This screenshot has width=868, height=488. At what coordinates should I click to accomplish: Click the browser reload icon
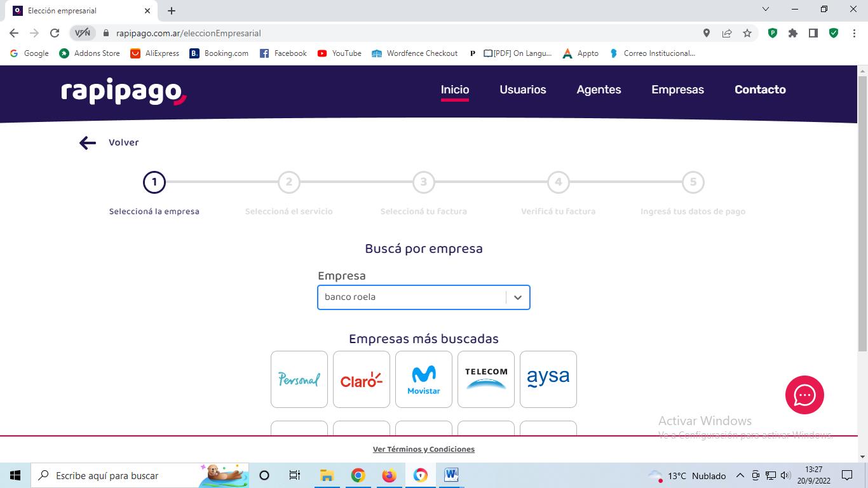coord(55,33)
